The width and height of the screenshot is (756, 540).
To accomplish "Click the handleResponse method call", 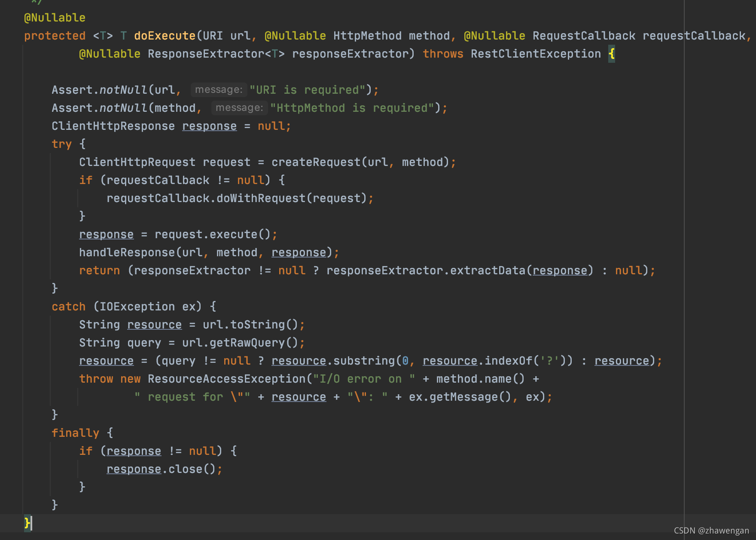I will point(127,252).
